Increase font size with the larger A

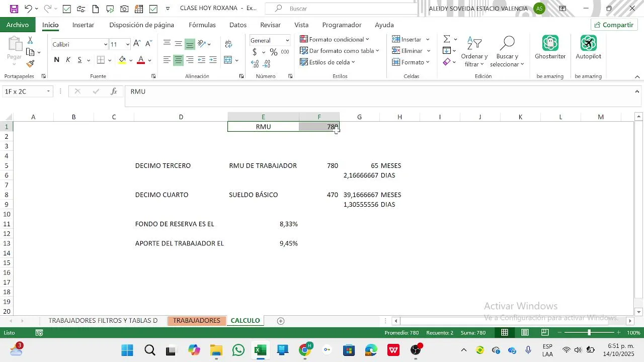coord(137,44)
